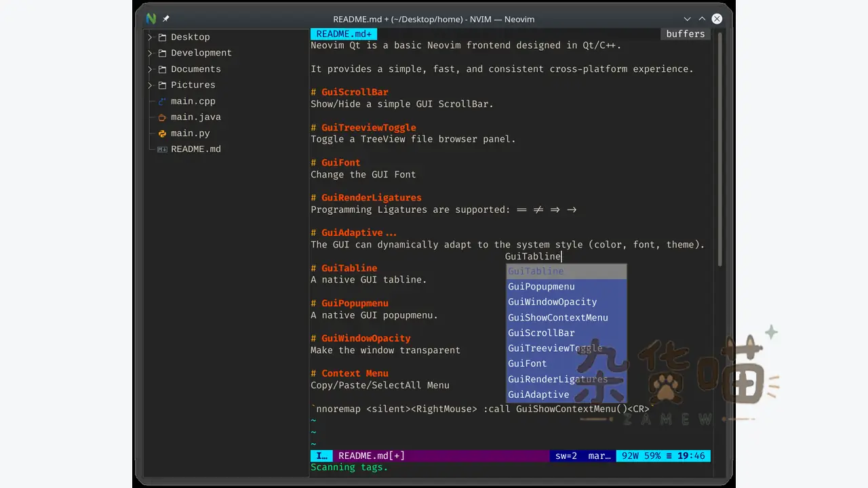Click README.md[+] filename in statusline
This screenshot has width=868, height=488.
click(x=372, y=456)
